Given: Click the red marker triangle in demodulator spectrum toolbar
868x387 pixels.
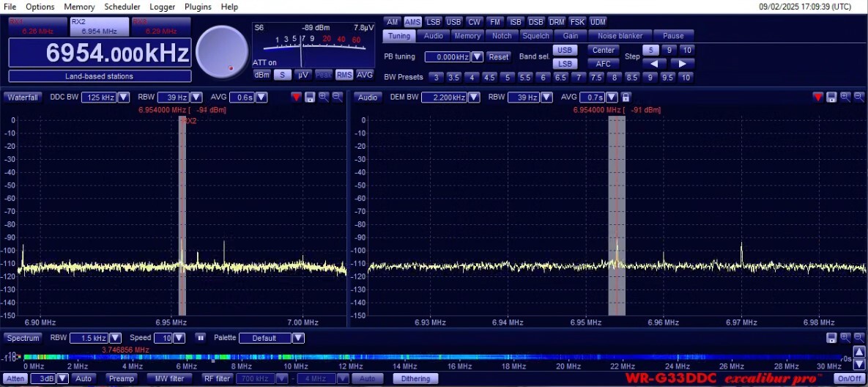Looking at the screenshot, I should pos(818,97).
